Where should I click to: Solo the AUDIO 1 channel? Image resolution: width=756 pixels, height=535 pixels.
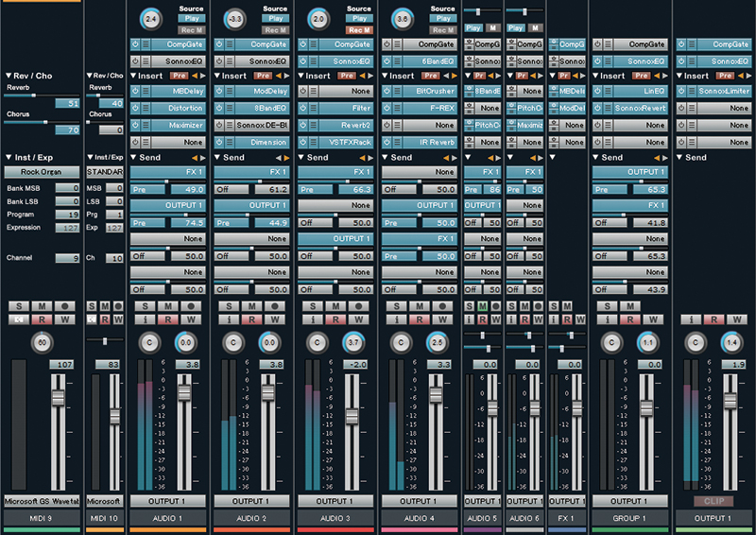(146, 306)
